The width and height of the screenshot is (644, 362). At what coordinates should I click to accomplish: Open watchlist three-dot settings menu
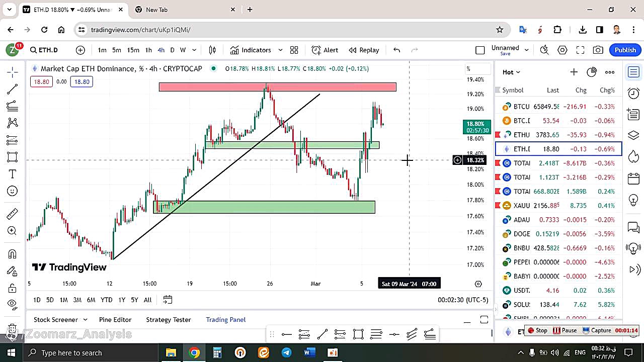pyautogui.click(x=610, y=72)
